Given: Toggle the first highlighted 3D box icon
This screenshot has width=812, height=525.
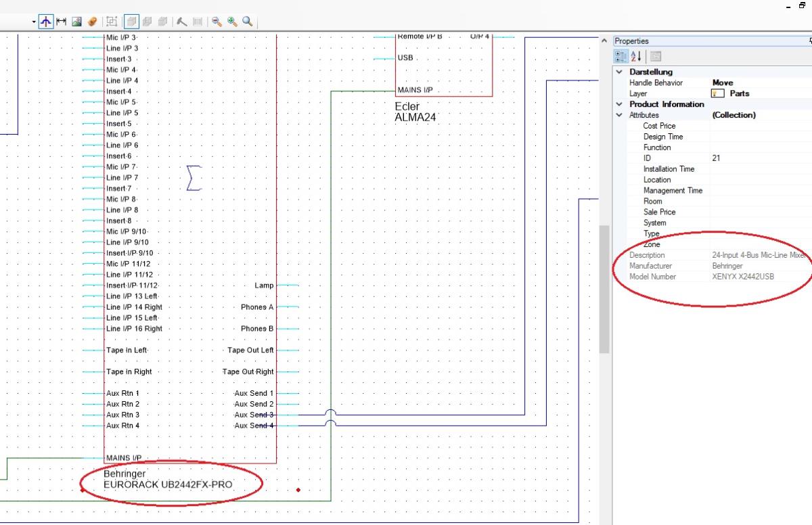Looking at the screenshot, I should 131,22.
